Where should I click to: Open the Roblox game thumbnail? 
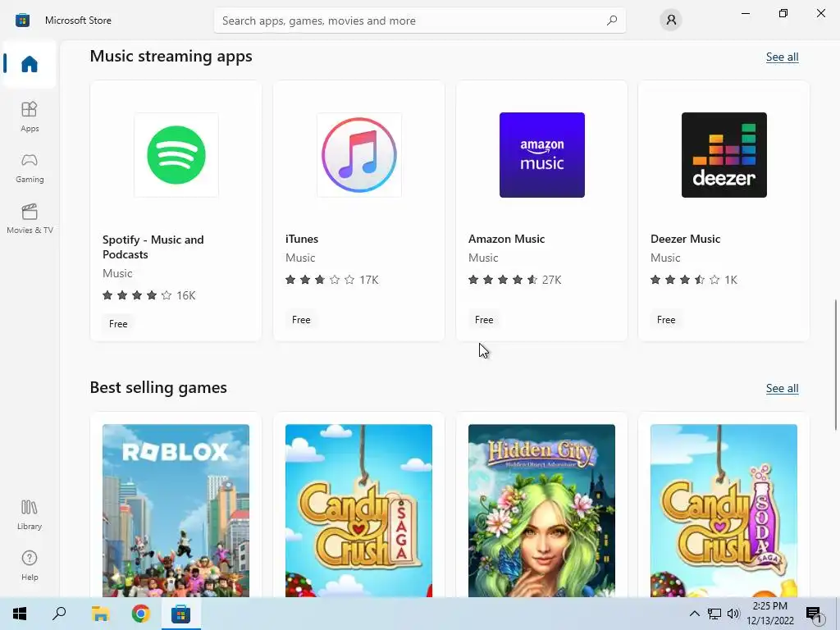click(176, 510)
